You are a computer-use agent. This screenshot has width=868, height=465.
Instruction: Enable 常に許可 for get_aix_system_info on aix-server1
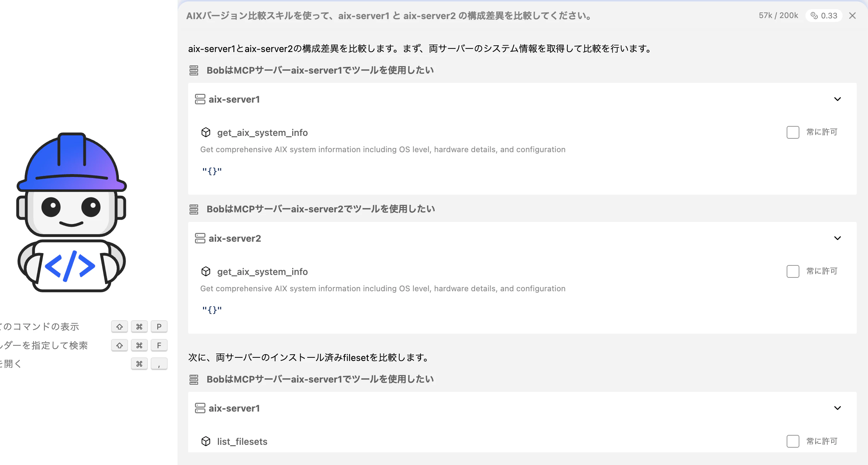(x=793, y=132)
